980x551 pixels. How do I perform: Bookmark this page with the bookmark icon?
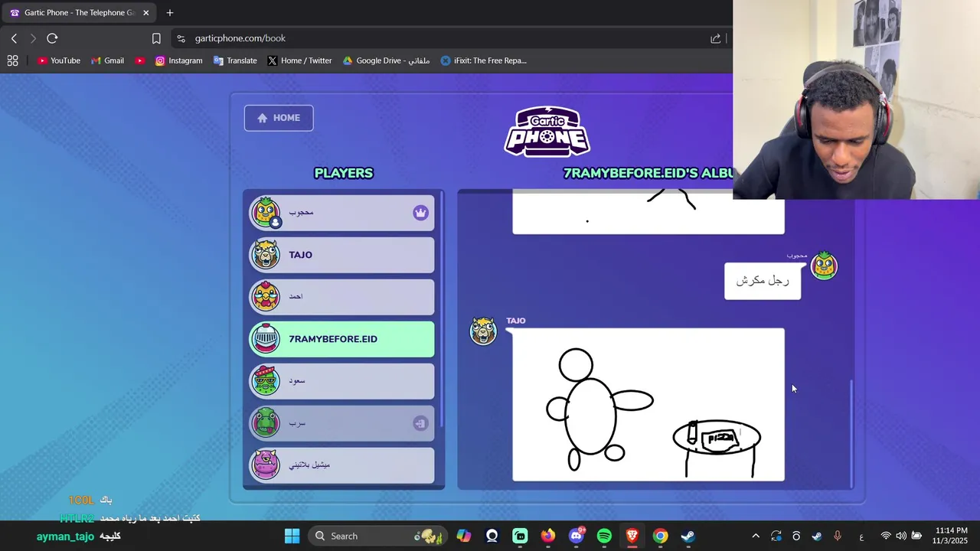click(x=156, y=38)
